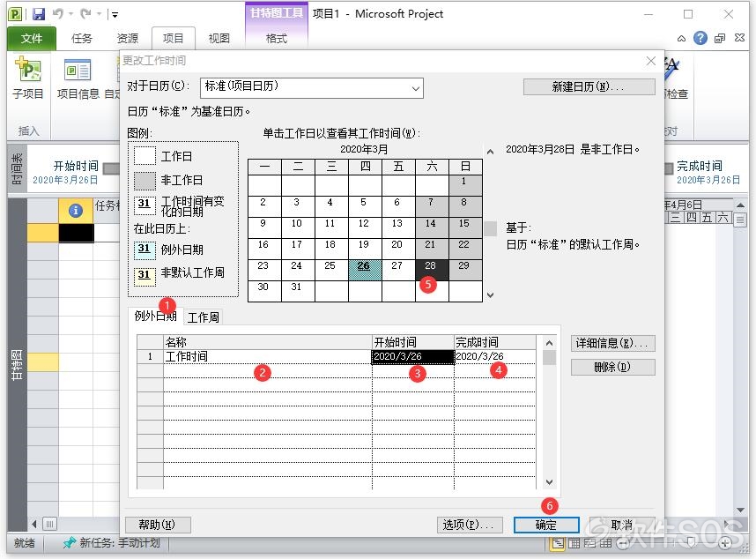The image size is (756, 559).
Task: Select March 16 in the calendar
Action: point(264,249)
